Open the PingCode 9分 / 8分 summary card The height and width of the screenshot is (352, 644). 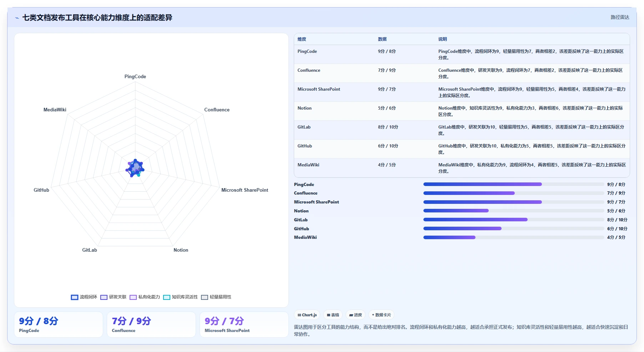coord(59,325)
